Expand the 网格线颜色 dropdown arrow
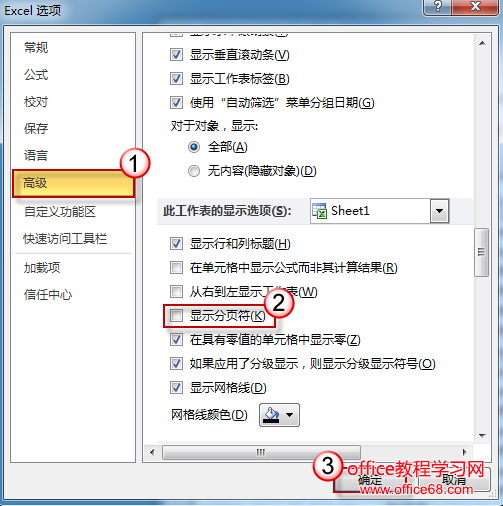 (x=290, y=415)
